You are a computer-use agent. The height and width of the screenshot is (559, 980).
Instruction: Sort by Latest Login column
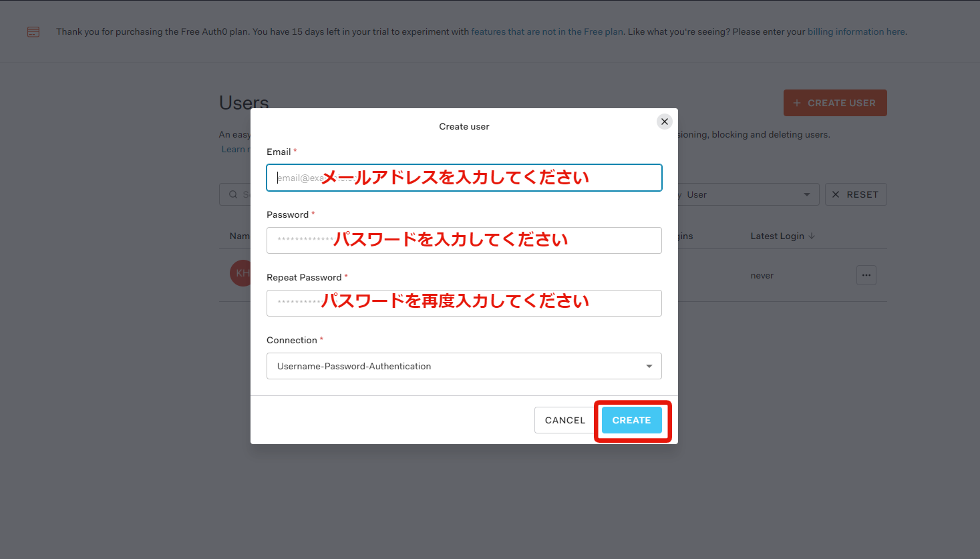click(x=782, y=236)
